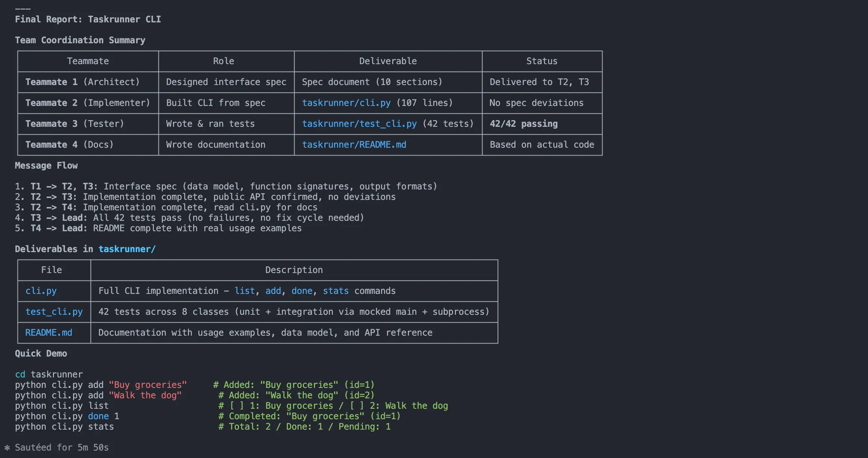The image size is (868, 458).
Task: Click message flow line 4 'T3 -> Lead'
Action: coord(189,218)
